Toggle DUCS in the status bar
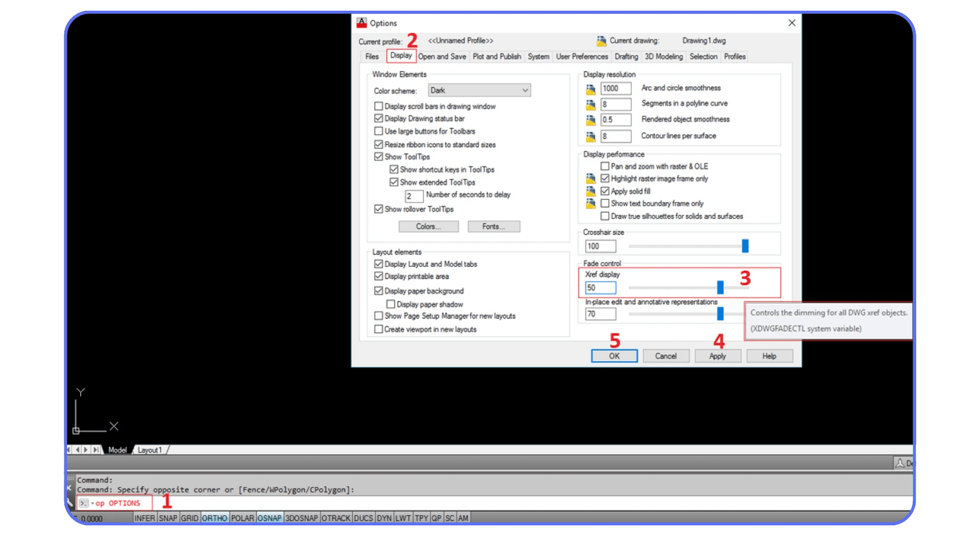The image size is (980, 536). coord(363,518)
